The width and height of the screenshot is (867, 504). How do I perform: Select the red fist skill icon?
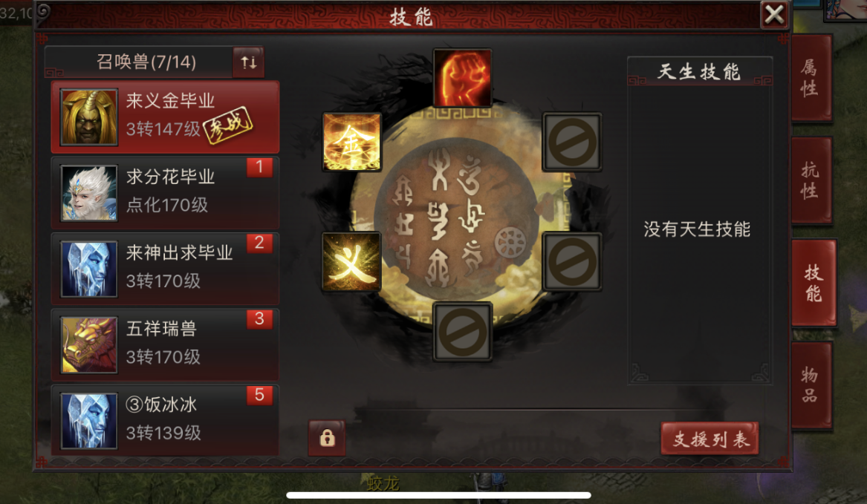click(x=462, y=77)
